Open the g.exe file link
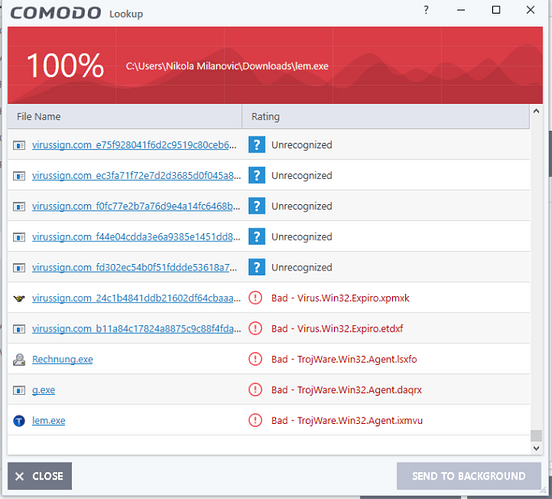552x499 pixels. click(x=43, y=390)
